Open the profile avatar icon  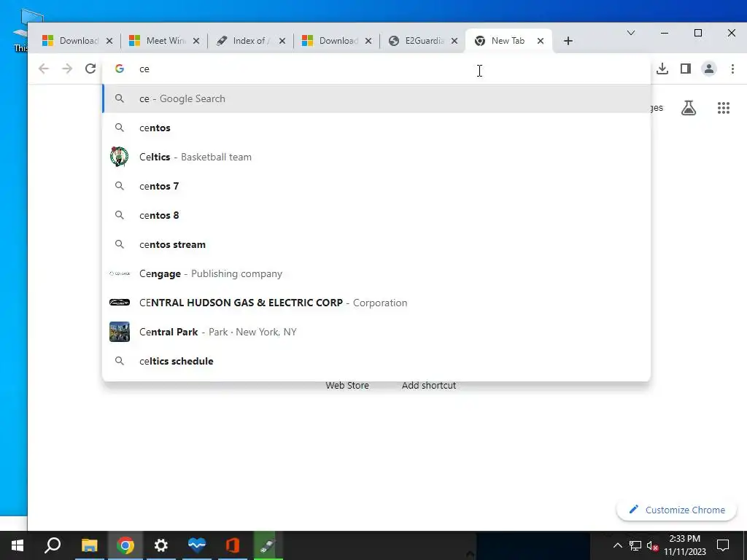(x=709, y=69)
